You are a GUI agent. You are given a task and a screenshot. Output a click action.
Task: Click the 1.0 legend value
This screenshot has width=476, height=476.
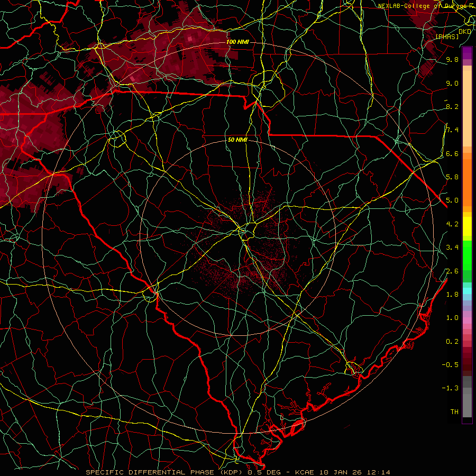[452, 318]
